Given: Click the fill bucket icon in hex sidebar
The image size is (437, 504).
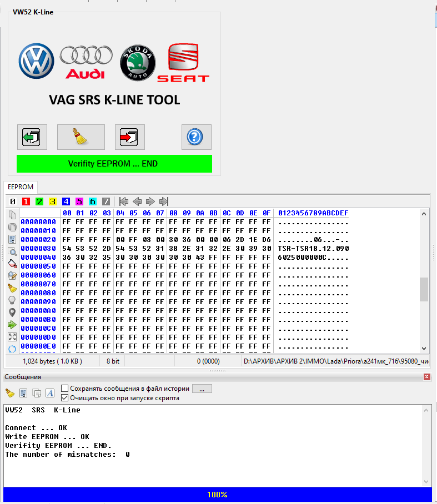Looking at the screenshot, I should point(12,264).
